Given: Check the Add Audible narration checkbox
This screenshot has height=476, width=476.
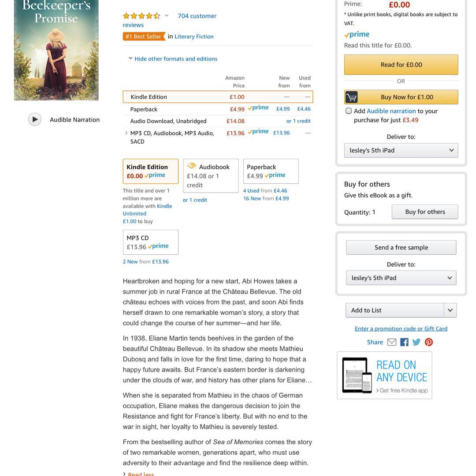Looking at the screenshot, I should tap(349, 111).
